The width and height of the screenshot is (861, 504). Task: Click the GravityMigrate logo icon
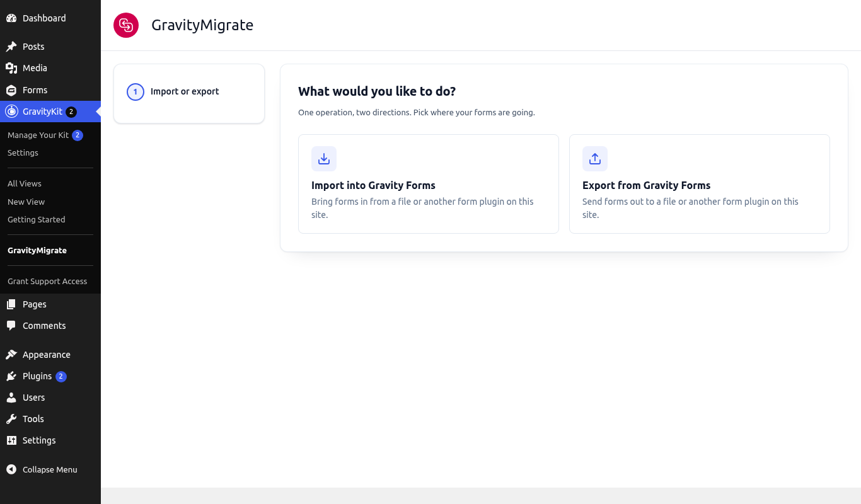[126, 25]
